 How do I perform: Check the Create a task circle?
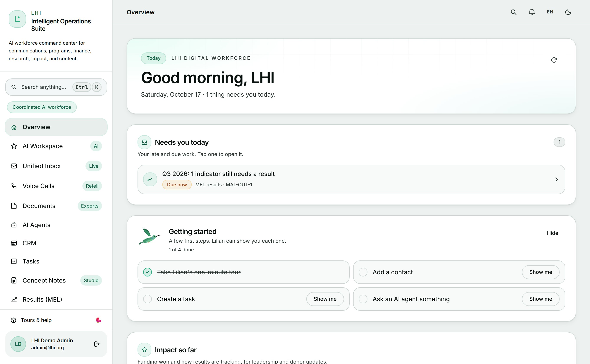tap(147, 299)
